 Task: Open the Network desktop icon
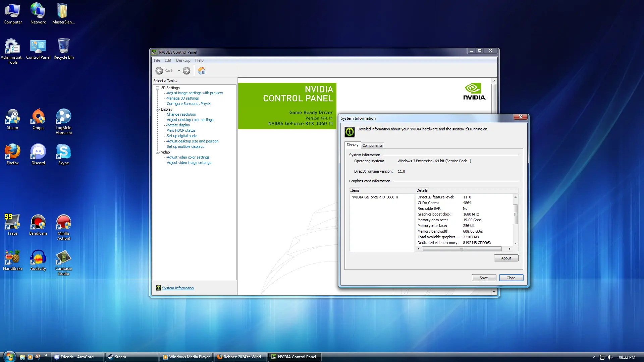pyautogui.click(x=38, y=13)
